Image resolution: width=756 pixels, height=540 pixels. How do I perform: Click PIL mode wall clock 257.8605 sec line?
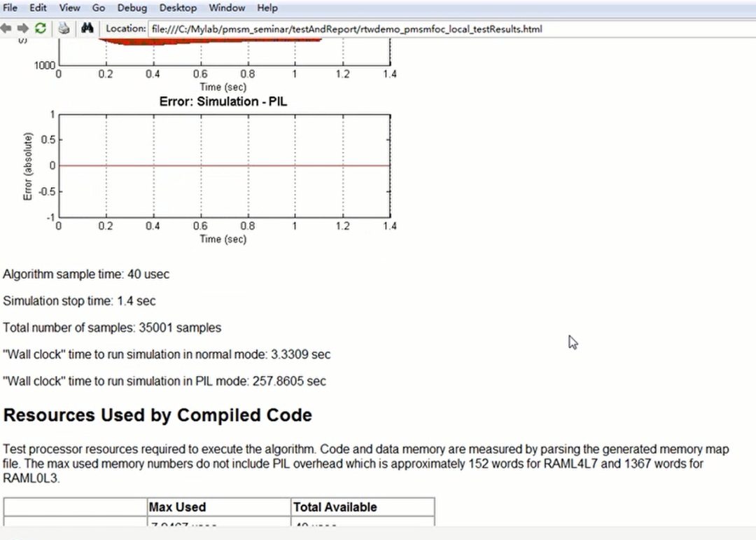164,381
